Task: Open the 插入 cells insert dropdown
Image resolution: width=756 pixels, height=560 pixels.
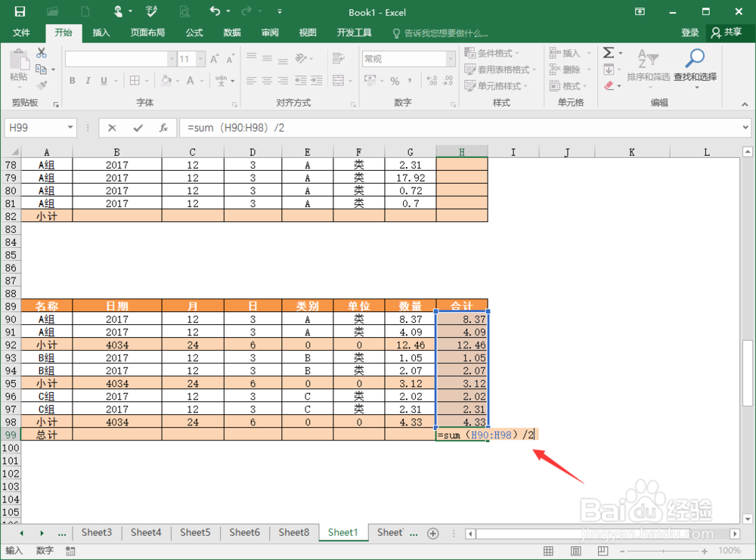Action: 570,53
